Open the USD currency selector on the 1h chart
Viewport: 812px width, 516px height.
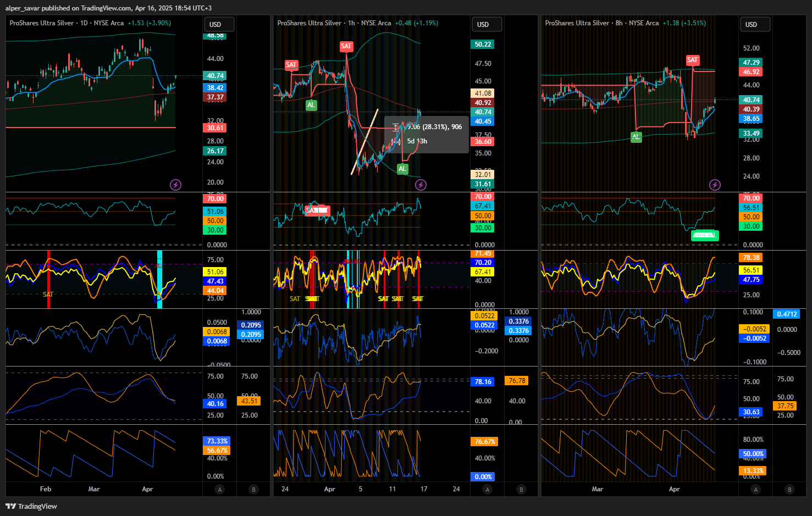pos(487,24)
